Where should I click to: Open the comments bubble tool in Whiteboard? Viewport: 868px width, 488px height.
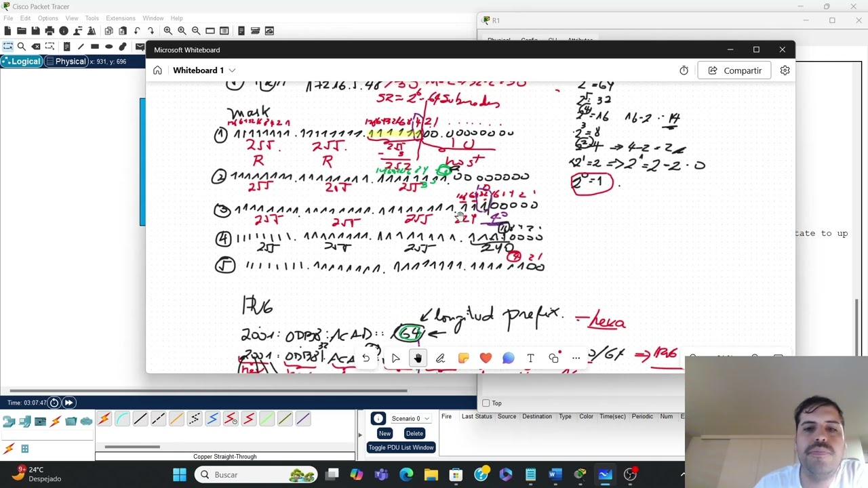tap(508, 358)
